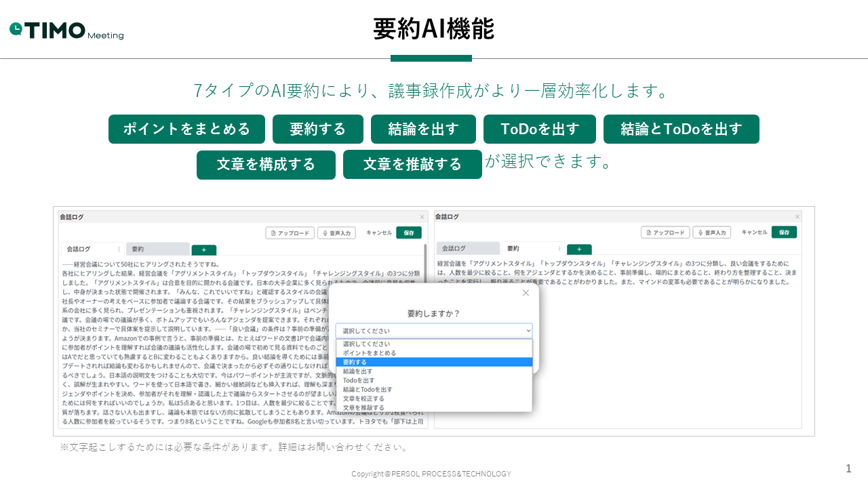Screen dimensions: 868x488
Task: Click the TIMO Meeting logo
Action: (66, 30)
